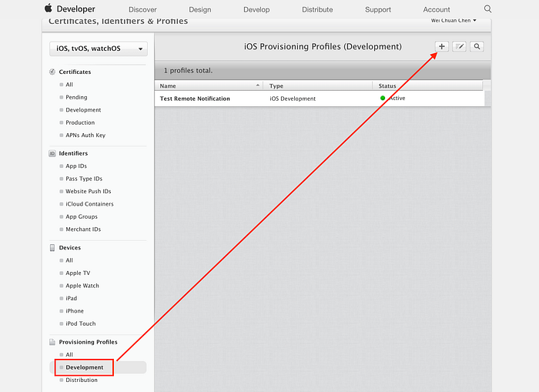Select Development under Provisioning Profiles
539x392 pixels.
[84, 367]
